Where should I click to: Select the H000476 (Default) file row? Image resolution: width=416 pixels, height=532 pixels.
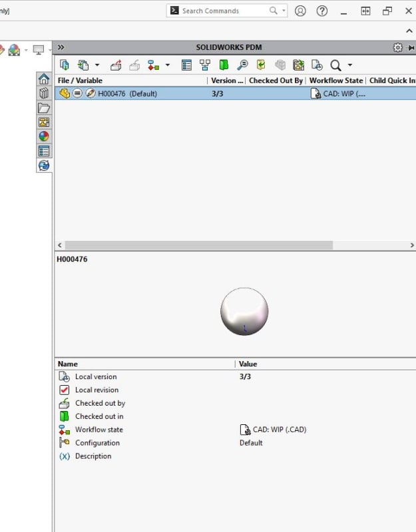click(x=236, y=93)
